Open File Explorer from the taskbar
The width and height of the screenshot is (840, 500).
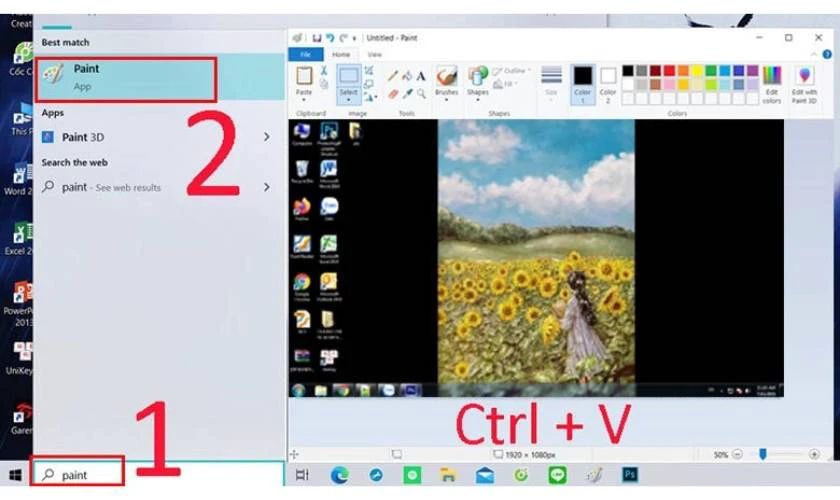click(448, 475)
